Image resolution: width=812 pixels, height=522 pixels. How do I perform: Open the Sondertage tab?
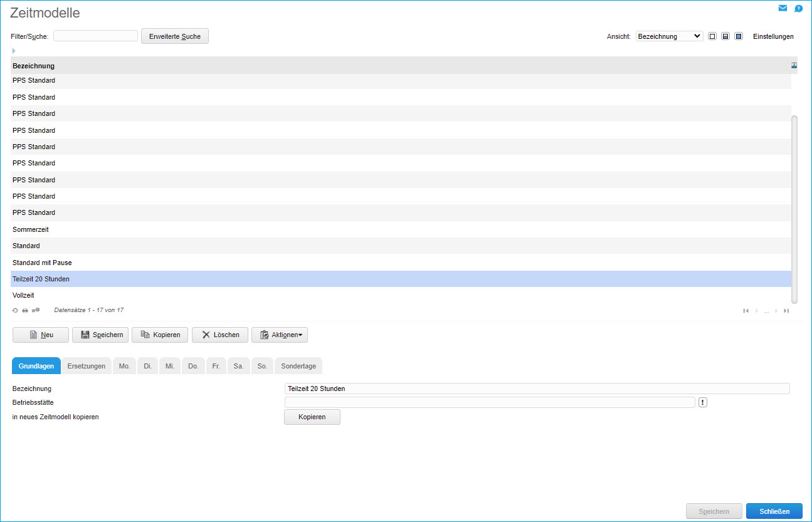click(x=298, y=366)
